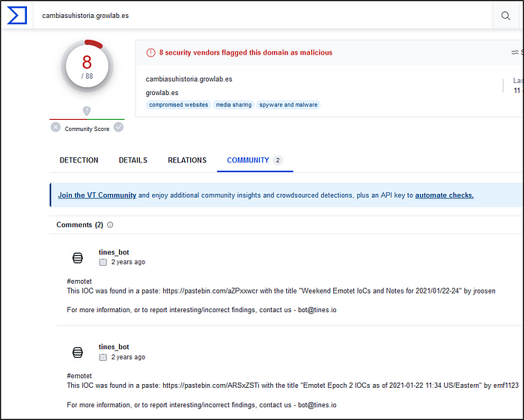Click calendar icon of first comment
This screenshot has width=524, height=420.
click(103, 263)
